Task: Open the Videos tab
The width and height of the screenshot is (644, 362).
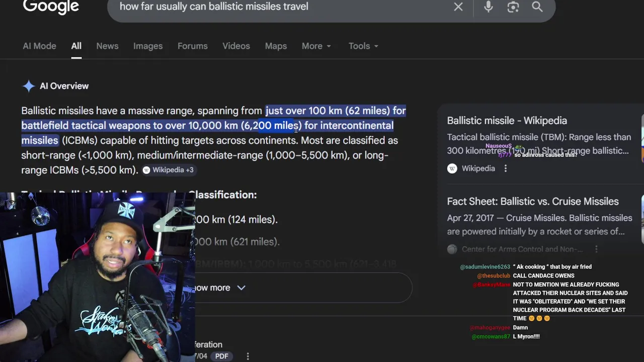Action: click(236, 46)
